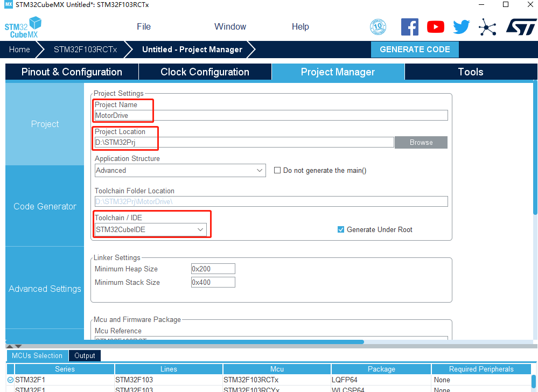Click Browse for project location
Image resolution: width=538 pixels, height=392 pixels.
(x=421, y=142)
